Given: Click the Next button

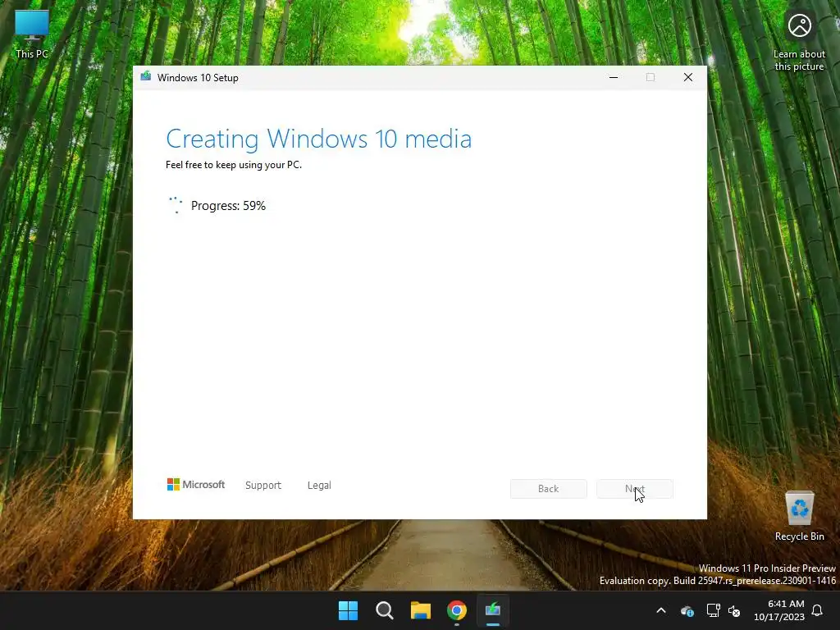Looking at the screenshot, I should 635,489.
